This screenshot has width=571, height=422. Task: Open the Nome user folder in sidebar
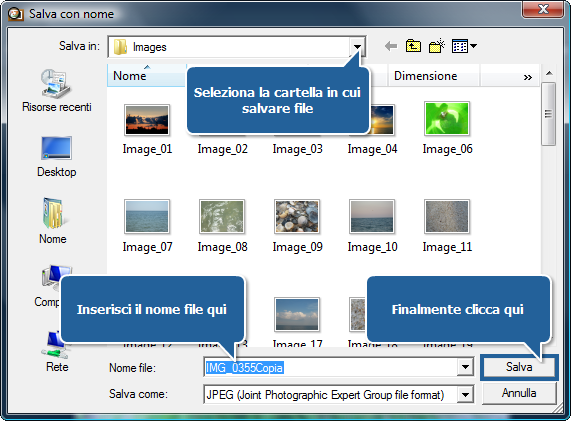(x=53, y=221)
